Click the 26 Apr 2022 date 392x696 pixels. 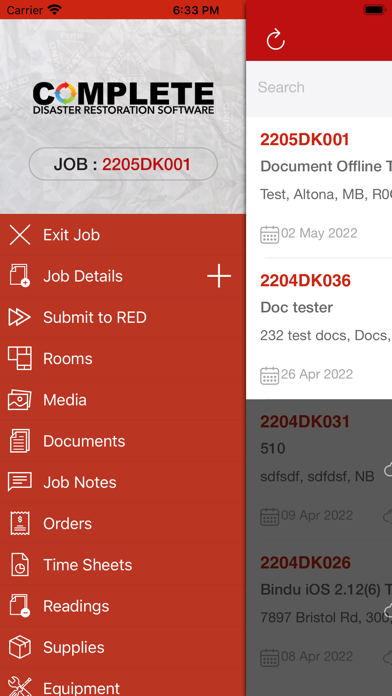click(317, 374)
